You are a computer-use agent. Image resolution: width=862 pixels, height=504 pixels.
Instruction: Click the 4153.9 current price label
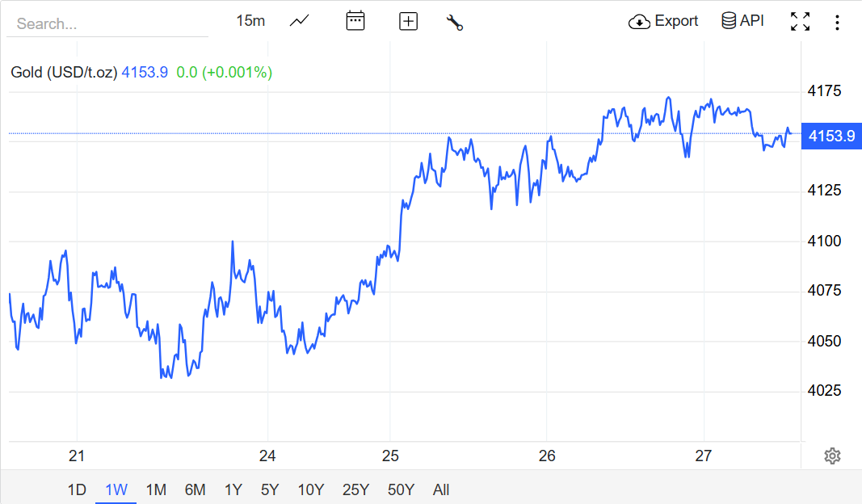pyautogui.click(x=831, y=136)
